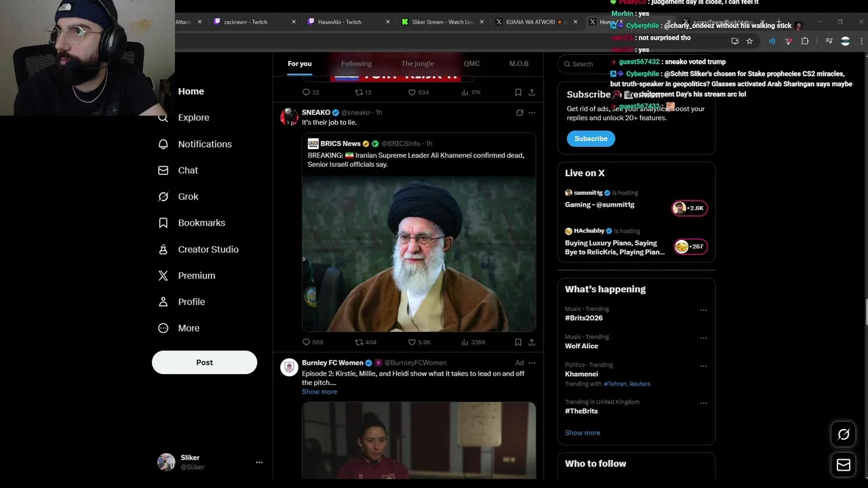Bookmark this page with browser star
This screenshot has width=868, height=488.
pos(749,41)
